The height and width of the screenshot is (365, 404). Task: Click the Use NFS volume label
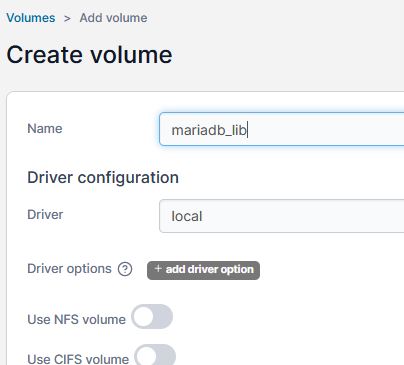(x=76, y=319)
